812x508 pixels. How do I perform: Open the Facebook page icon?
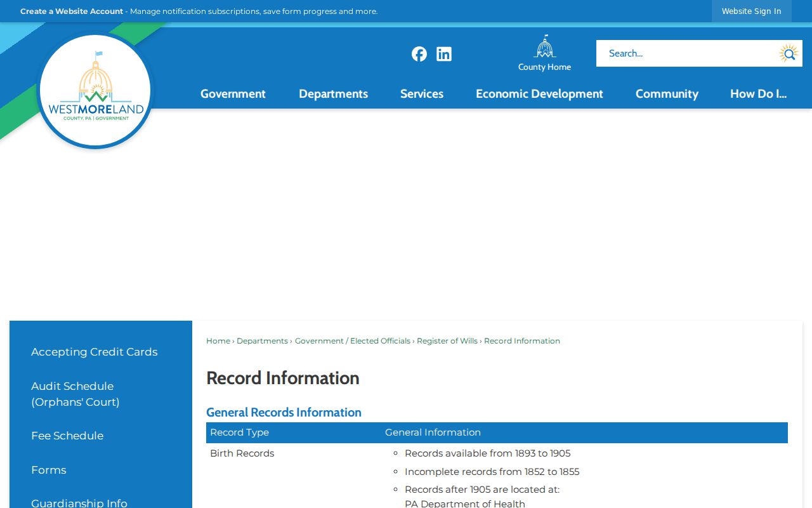(419, 54)
